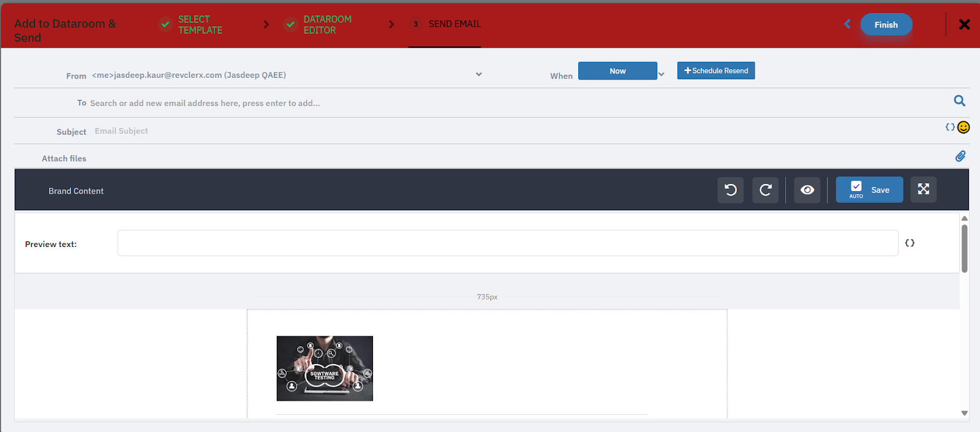Click the Now send-time button

pyautogui.click(x=617, y=71)
